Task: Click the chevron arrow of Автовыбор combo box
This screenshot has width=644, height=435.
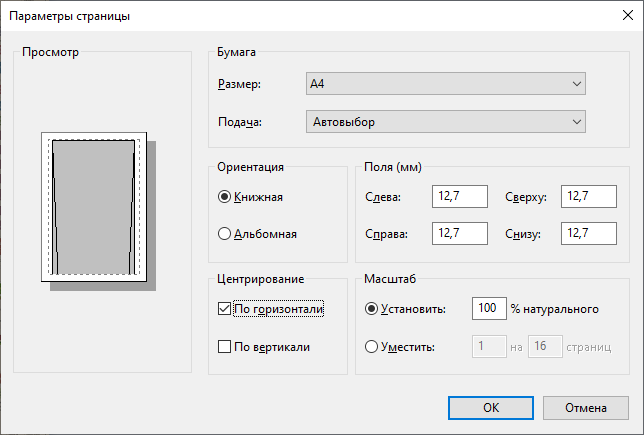Action: (577, 122)
